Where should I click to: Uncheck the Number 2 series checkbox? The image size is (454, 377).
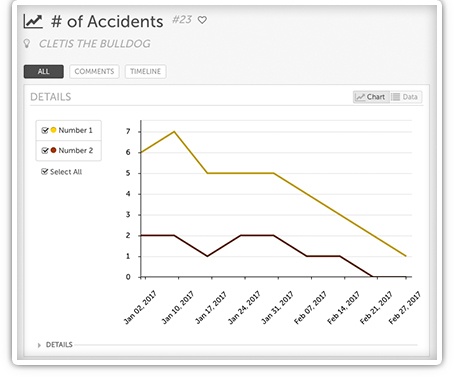(x=45, y=150)
